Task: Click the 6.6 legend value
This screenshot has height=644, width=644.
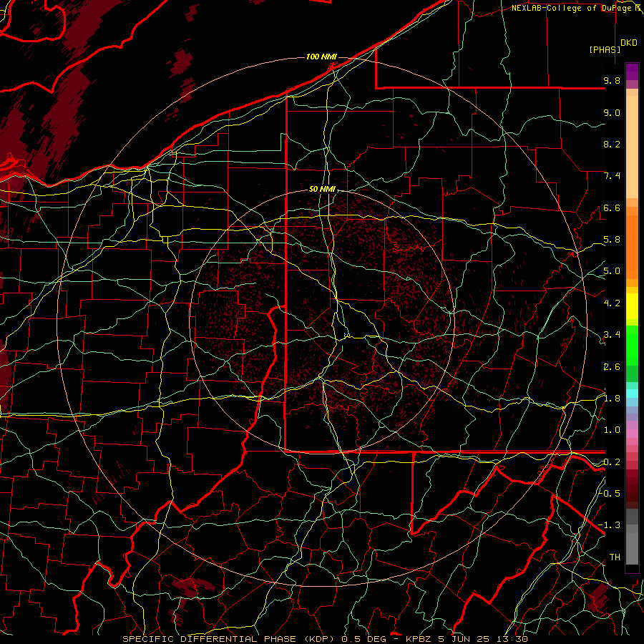Action: tap(612, 208)
